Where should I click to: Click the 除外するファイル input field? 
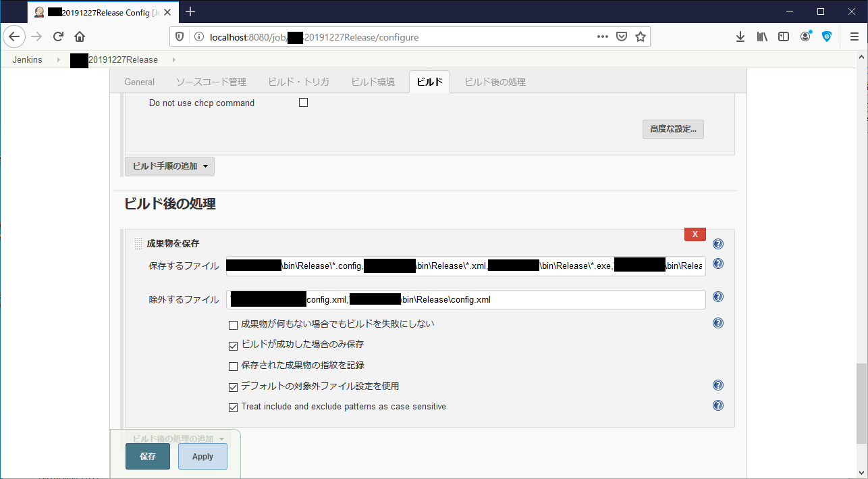466,299
